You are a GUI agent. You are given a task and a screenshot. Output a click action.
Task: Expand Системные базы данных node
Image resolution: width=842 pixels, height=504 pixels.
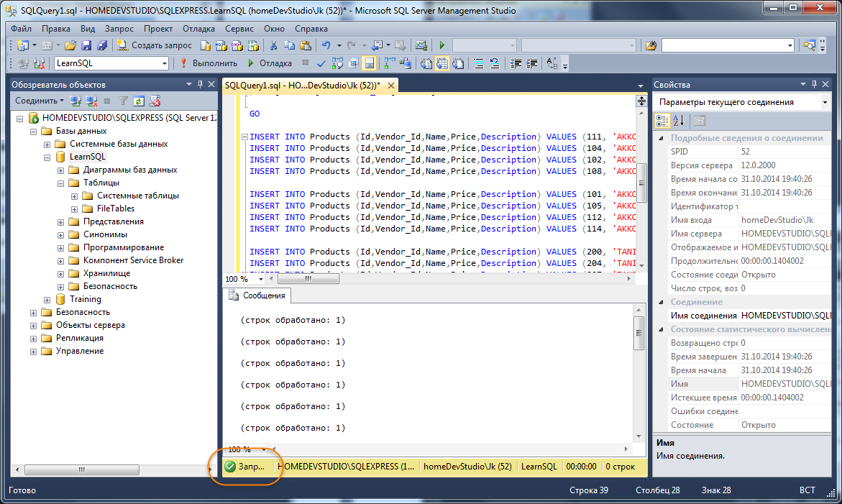tap(47, 145)
